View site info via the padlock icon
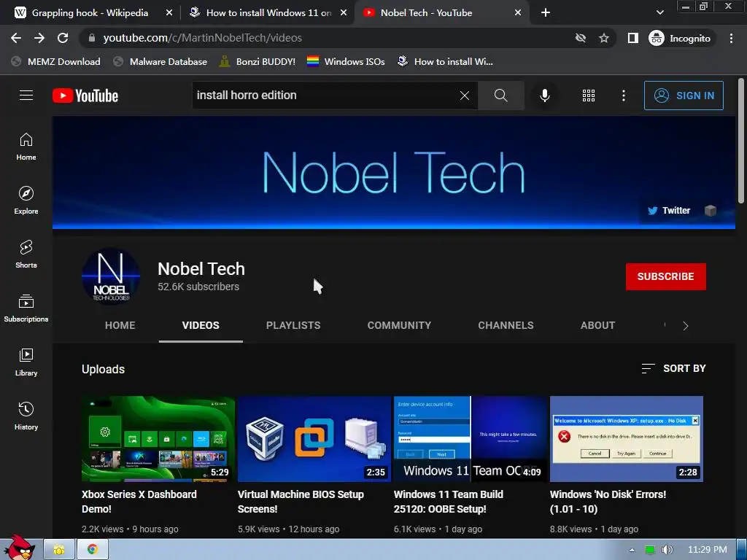This screenshot has height=560, width=747. point(92,38)
